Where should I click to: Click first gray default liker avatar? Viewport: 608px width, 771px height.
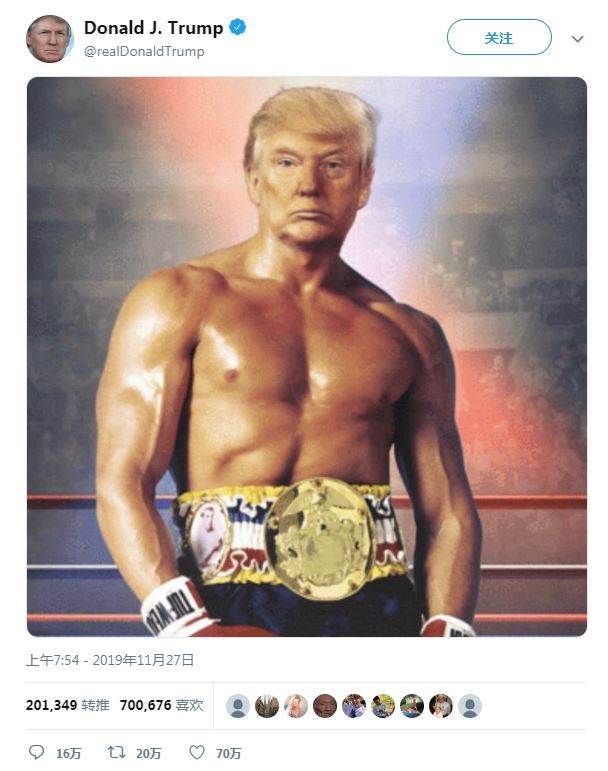point(238,706)
